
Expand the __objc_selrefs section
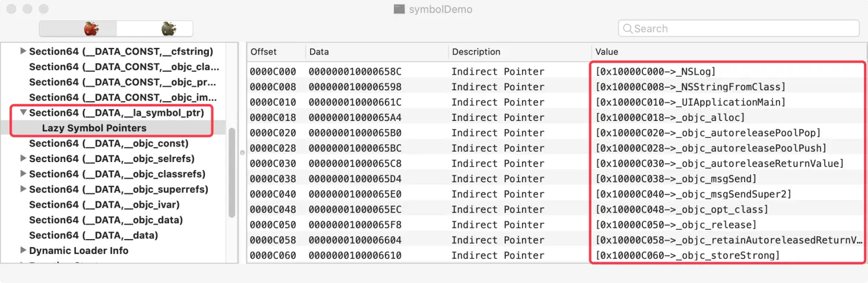23,159
